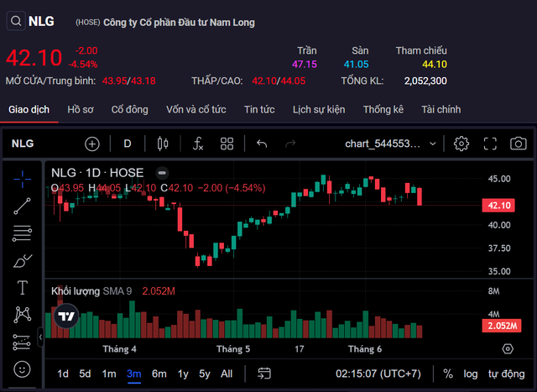Screen dimensions: 537x392
Task: Click the total volume 2,052,300 value
Action: point(425,81)
